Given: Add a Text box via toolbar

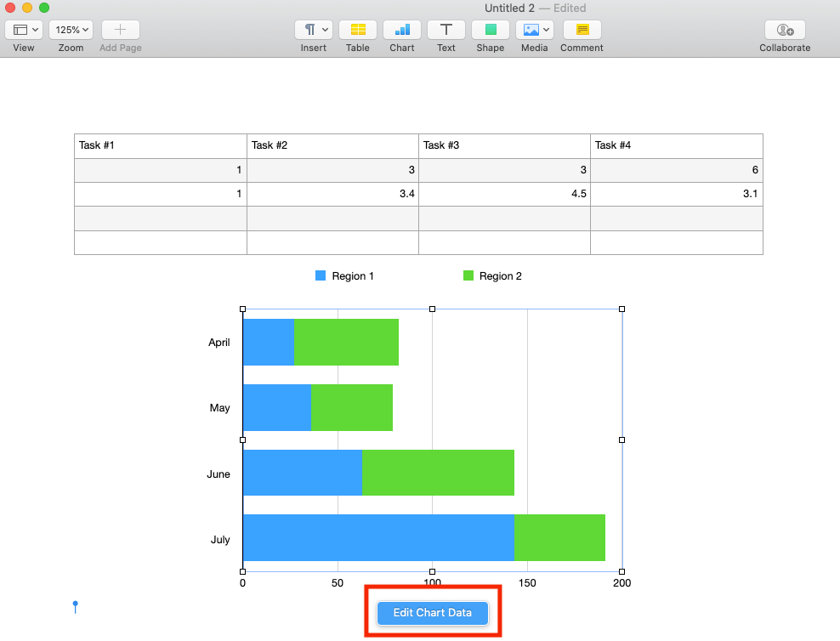Looking at the screenshot, I should tap(446, 30).
